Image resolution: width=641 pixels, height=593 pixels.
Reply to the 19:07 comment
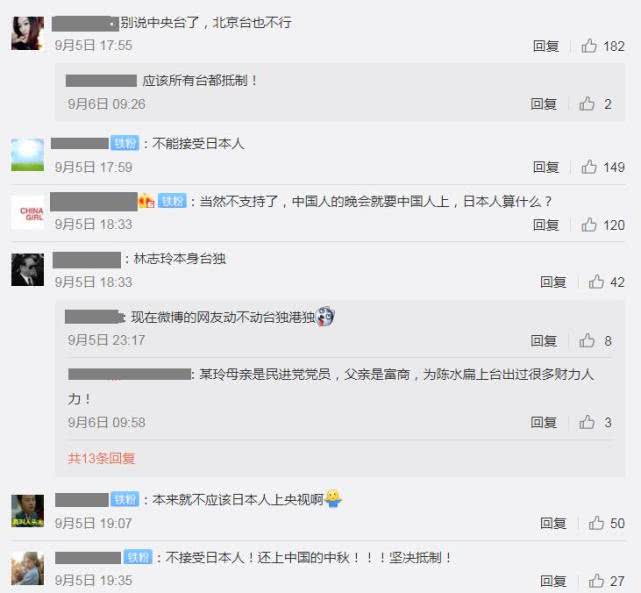click(553, 523)
